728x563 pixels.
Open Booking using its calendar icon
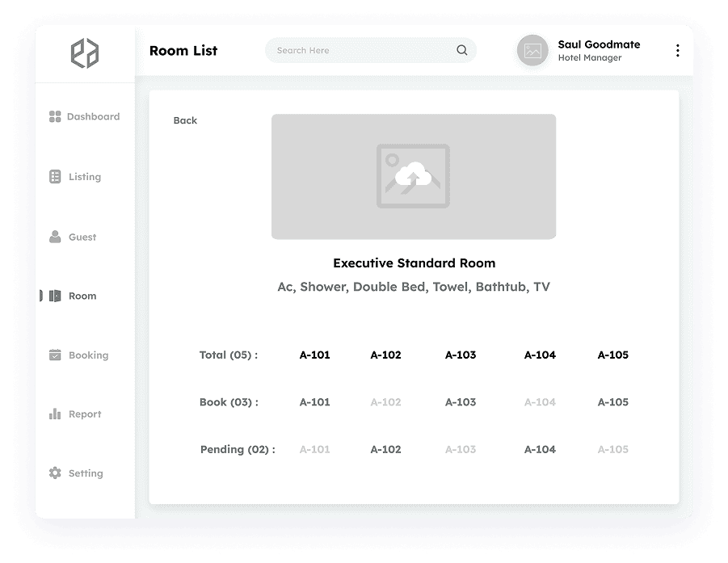pyautogui.click(x=54, y=355)
